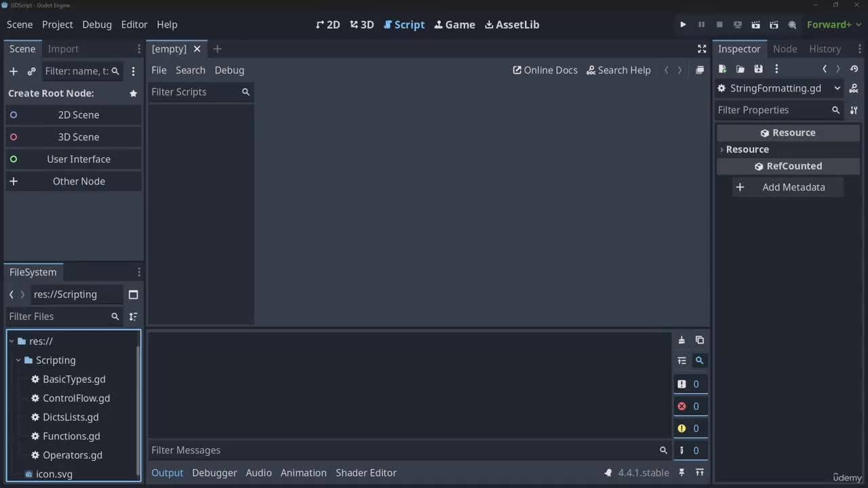The image size is (868, 488).
Task: Toggle distraction-free mode
Action: point(702,49)
